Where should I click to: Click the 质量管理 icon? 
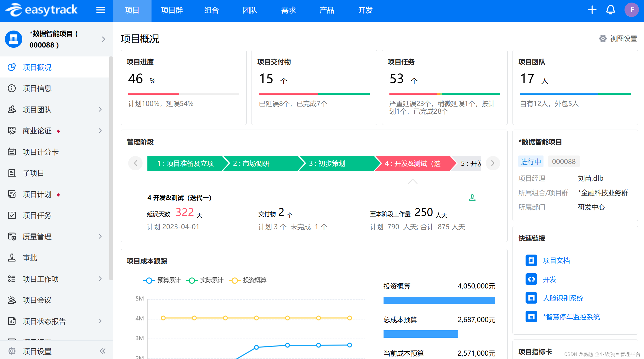12,236
